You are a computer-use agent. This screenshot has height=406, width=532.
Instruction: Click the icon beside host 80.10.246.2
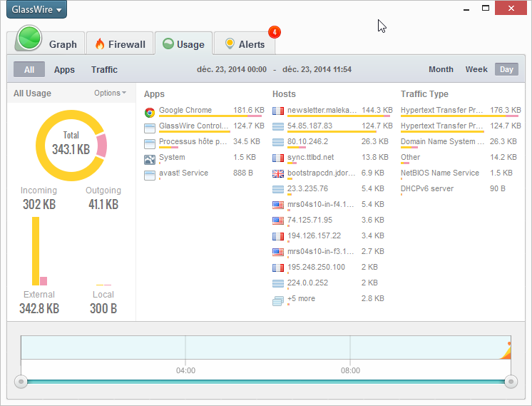278,142
